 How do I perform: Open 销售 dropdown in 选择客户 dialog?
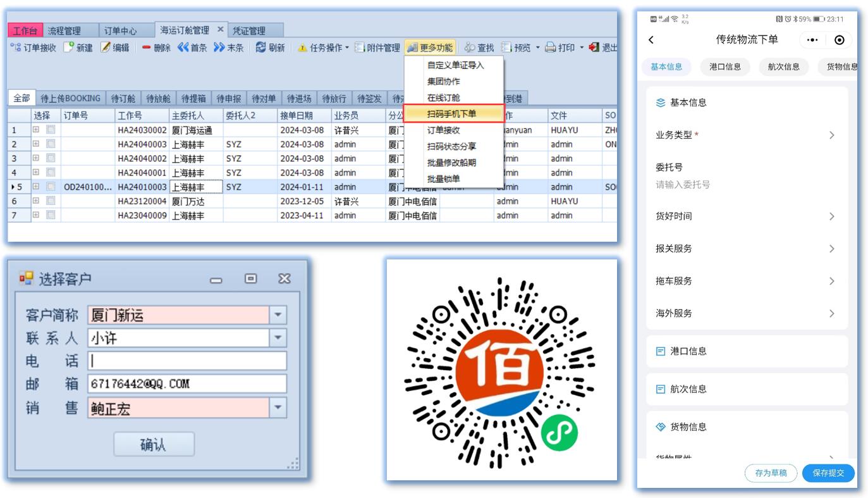(x=278, y=408)
